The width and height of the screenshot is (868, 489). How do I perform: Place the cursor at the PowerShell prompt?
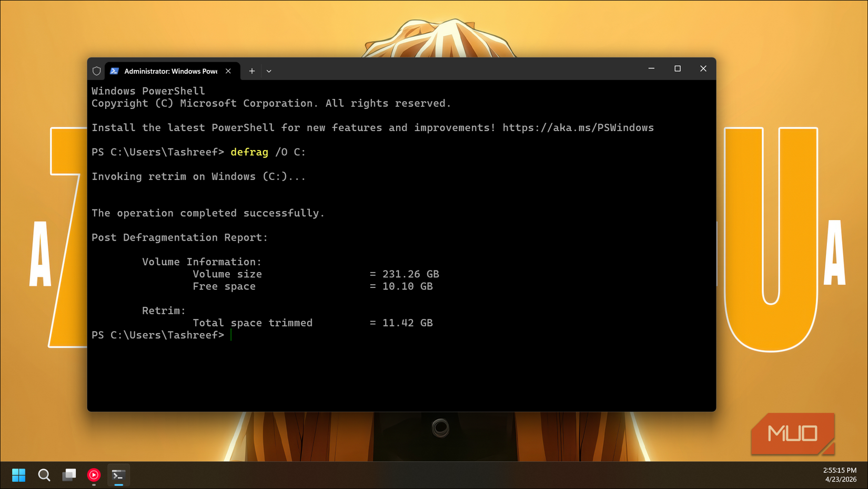pos(230,335)
